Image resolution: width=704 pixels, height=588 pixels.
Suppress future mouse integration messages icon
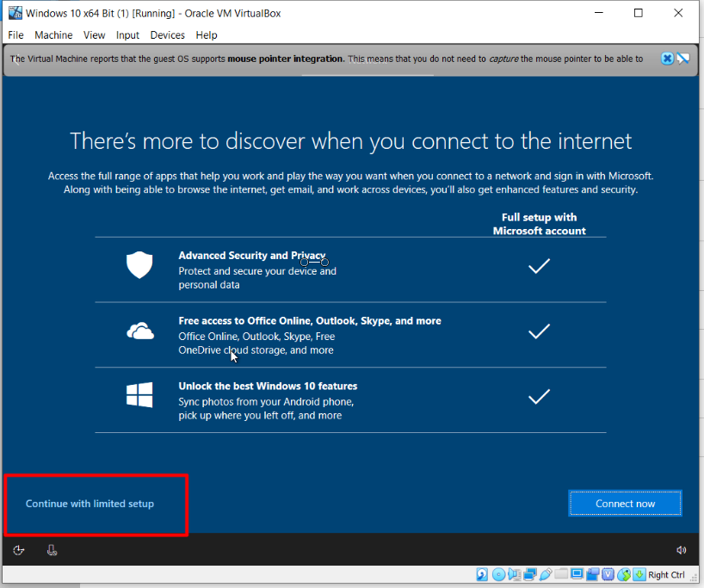click(x=683, y=59)
